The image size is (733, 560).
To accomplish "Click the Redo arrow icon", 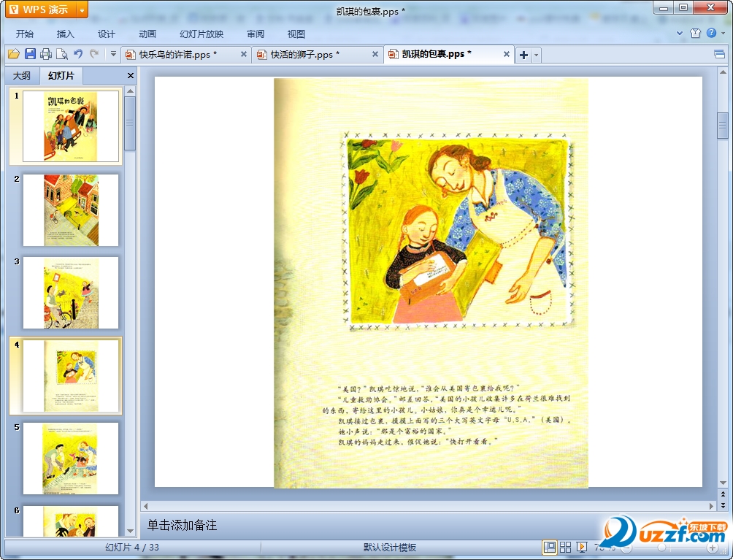I will pos(94,54).
